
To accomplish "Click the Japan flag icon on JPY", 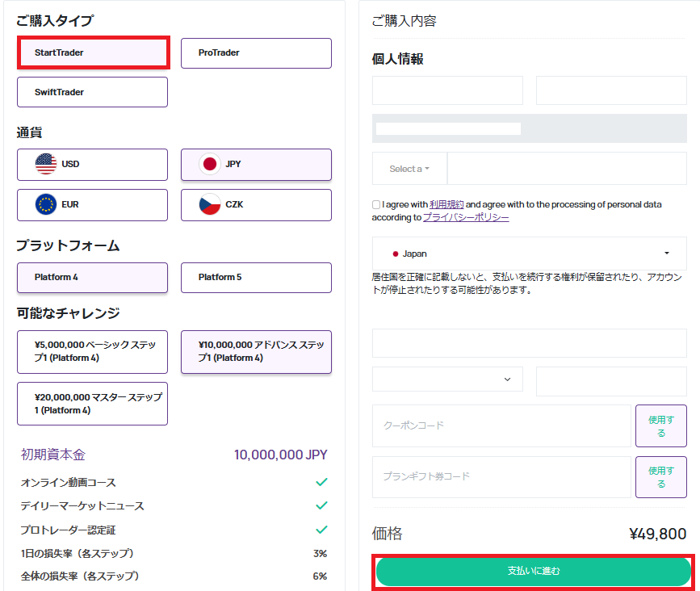I will (x=210, y=164).
